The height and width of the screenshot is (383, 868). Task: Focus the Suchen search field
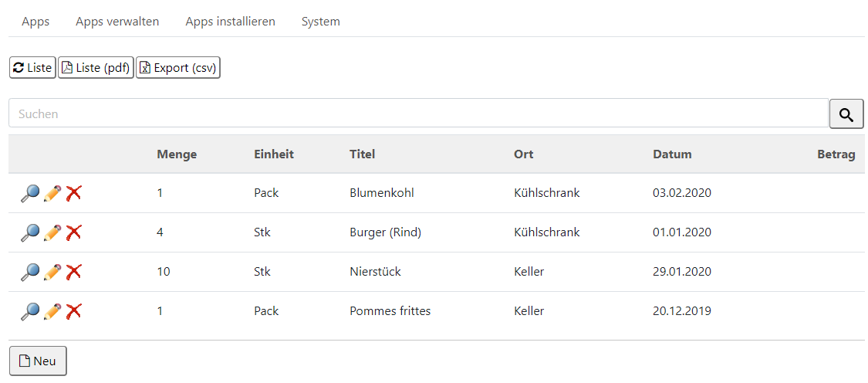(x=418, y=114)
